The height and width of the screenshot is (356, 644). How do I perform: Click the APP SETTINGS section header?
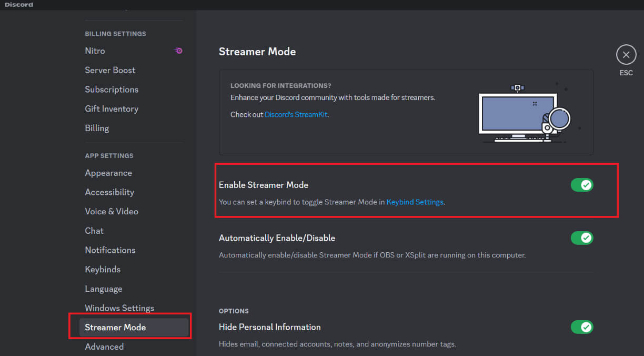tap(109, 155)
